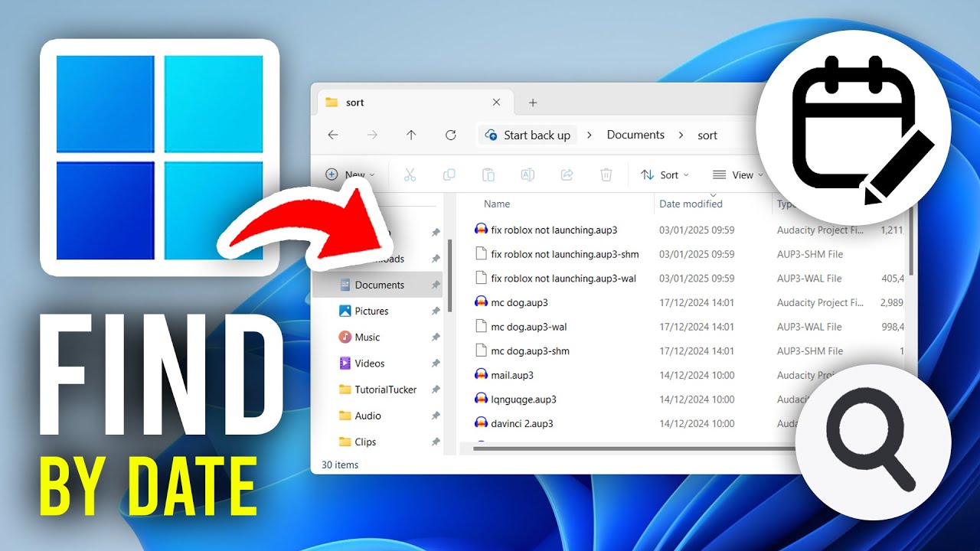Click the Videos icon in sidebar
This screenshot has width=980, height=551.
point(345,363)
